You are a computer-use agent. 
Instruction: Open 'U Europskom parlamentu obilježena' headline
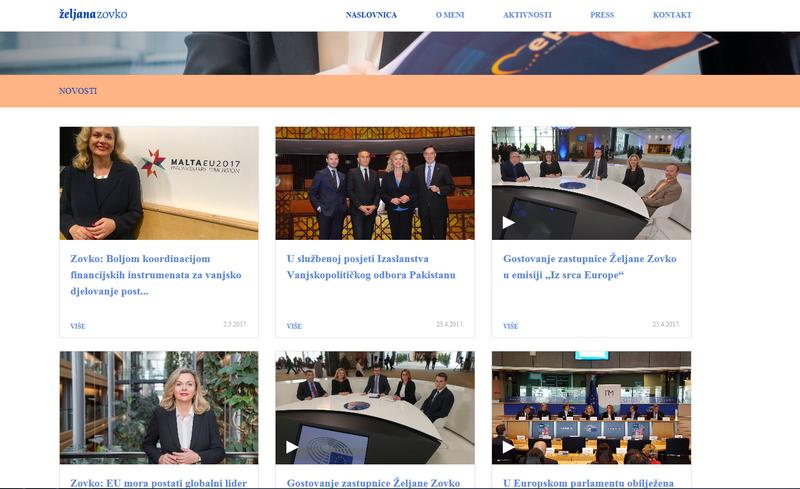[x=588, y=482]
